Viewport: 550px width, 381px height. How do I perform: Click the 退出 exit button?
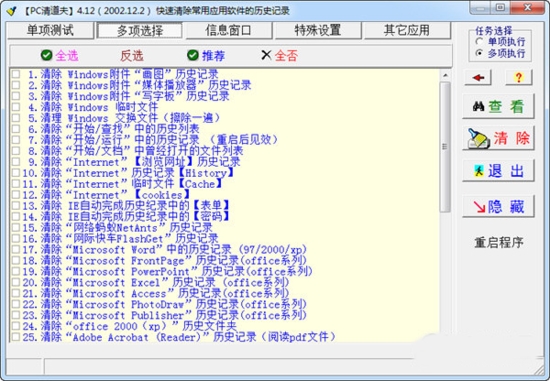coord(498,171)
